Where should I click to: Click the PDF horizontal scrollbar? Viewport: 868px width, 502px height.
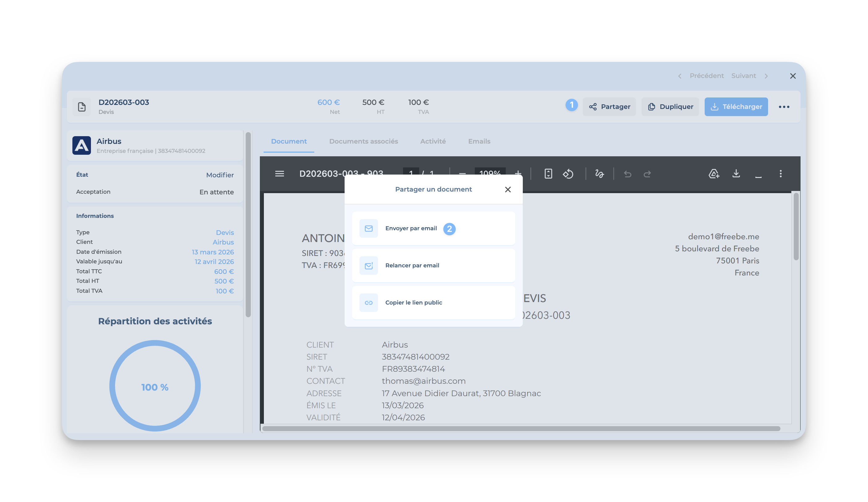point(521,429)
